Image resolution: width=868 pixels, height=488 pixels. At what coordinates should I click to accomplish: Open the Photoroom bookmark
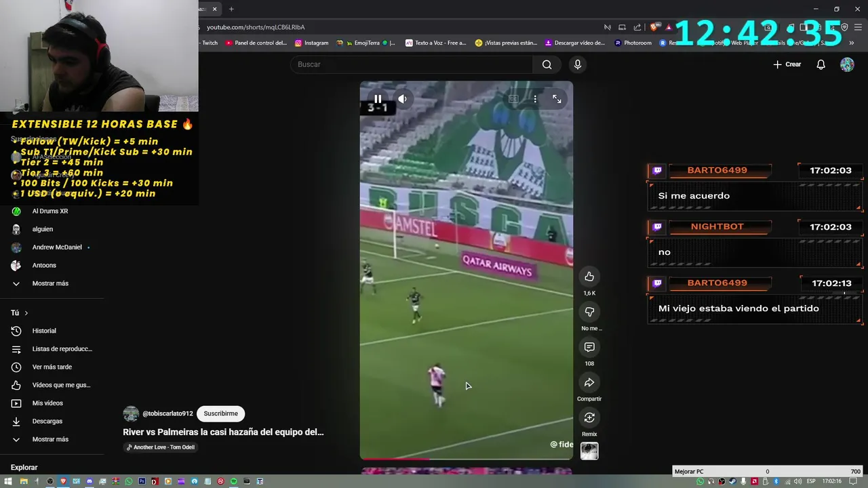[x=633, y=43]
